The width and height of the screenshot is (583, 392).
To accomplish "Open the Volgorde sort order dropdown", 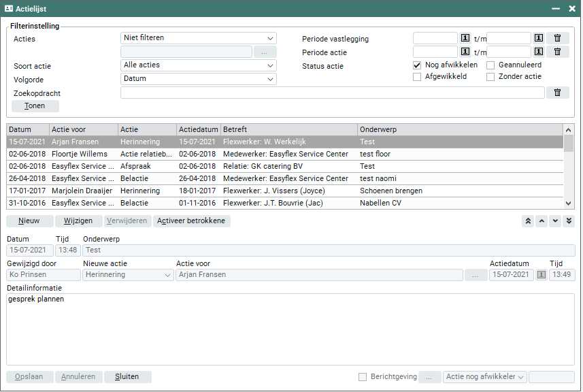I will (x=199, y=79).
